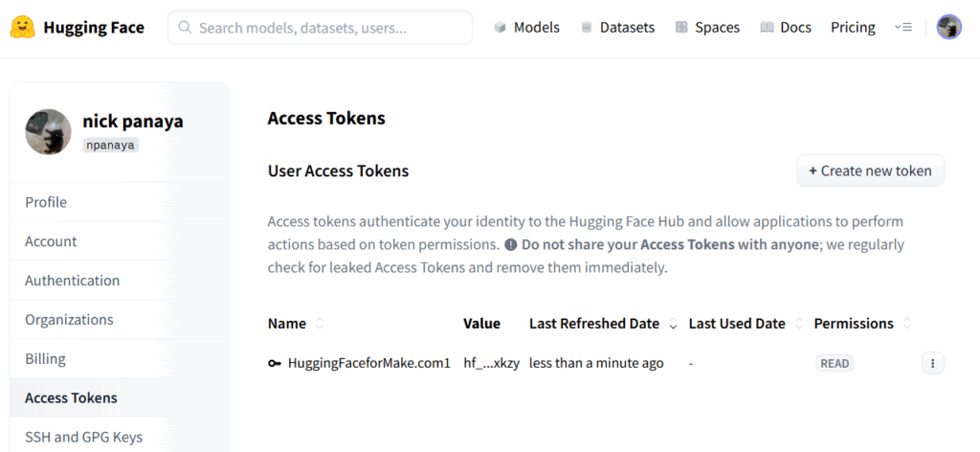The width and height of the screenshot is (980, 452).
Task: Go to SSH and GPG Keys settings
Action: click(x=83, y=437)
